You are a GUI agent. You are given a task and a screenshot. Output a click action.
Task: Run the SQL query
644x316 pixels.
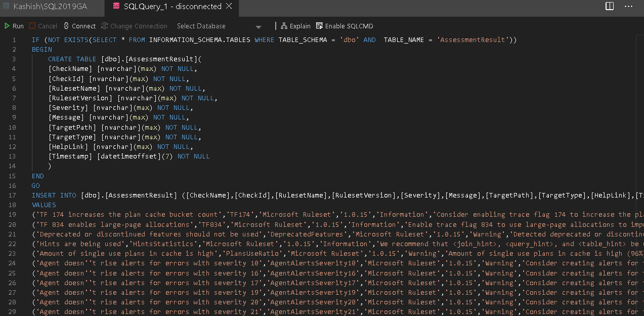[14, 26]
